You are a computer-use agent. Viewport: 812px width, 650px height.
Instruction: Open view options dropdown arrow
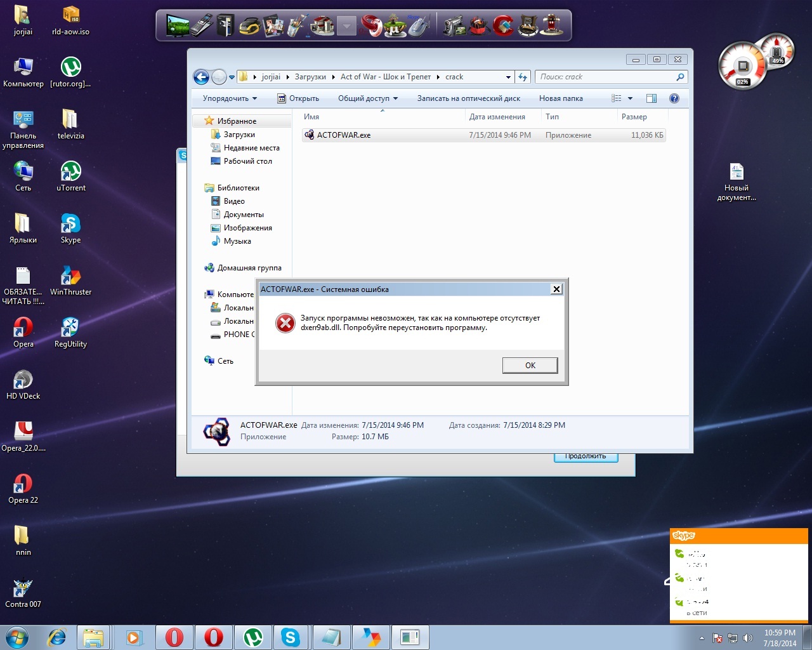630,98
